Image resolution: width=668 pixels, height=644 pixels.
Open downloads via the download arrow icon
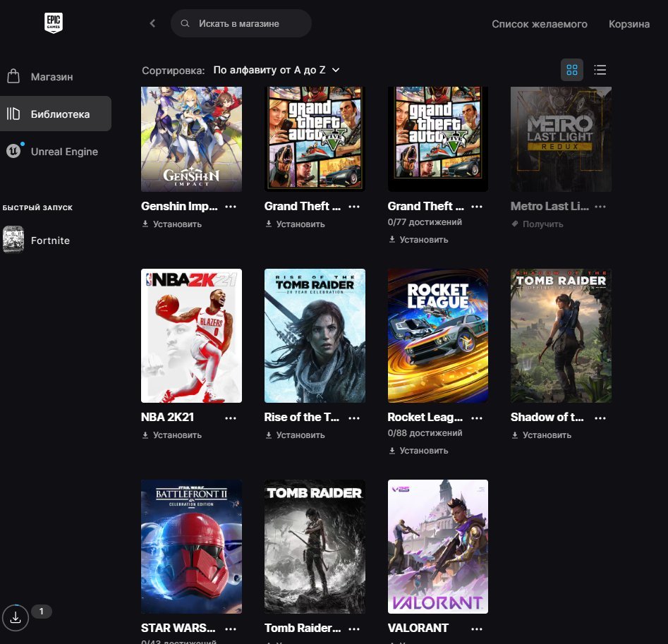click(16, 617)
